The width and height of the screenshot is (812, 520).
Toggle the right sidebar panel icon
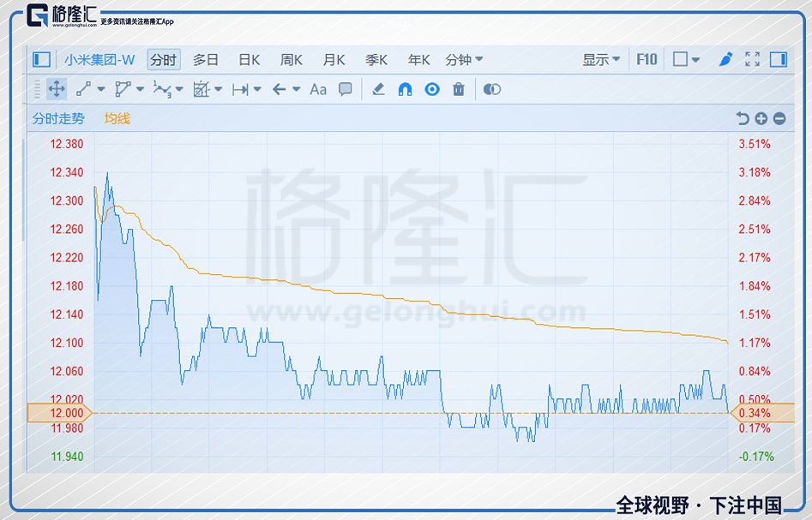pos(779,59)
